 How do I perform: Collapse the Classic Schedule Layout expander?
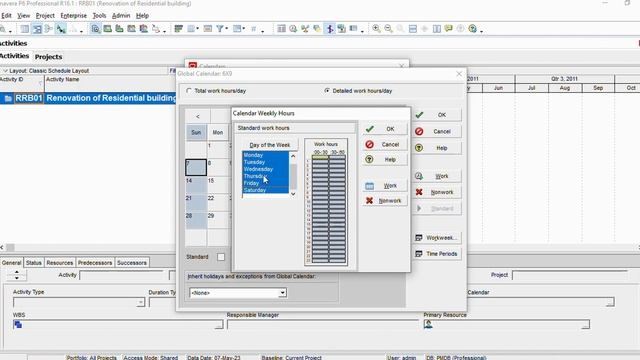pyautogui.click(x=5, y=71)
